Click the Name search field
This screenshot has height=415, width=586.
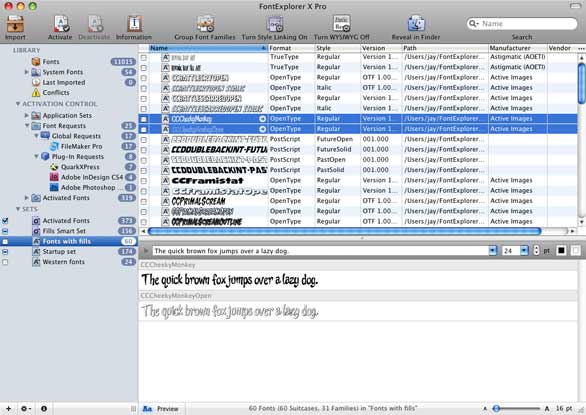click(x=522, y=24)
